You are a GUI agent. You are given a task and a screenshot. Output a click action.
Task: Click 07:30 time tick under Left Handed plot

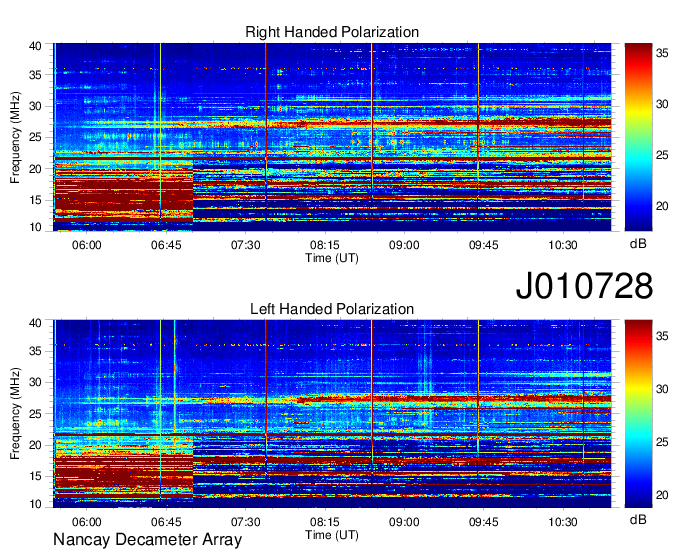(245, 522)
